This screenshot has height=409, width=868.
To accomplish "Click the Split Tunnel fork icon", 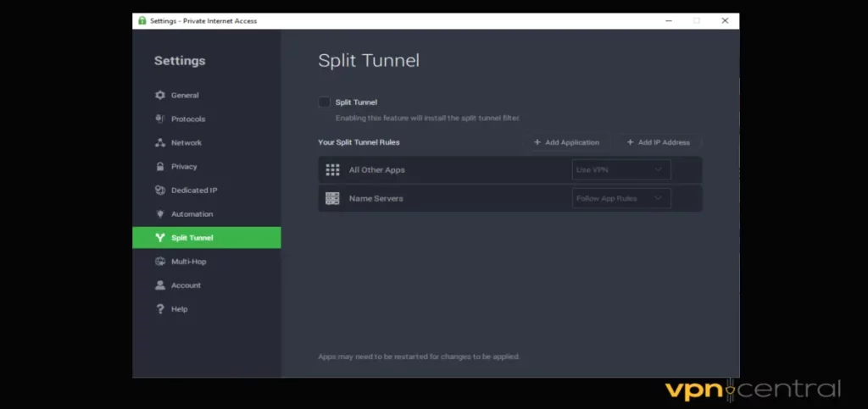I will [x=160, y=238].
